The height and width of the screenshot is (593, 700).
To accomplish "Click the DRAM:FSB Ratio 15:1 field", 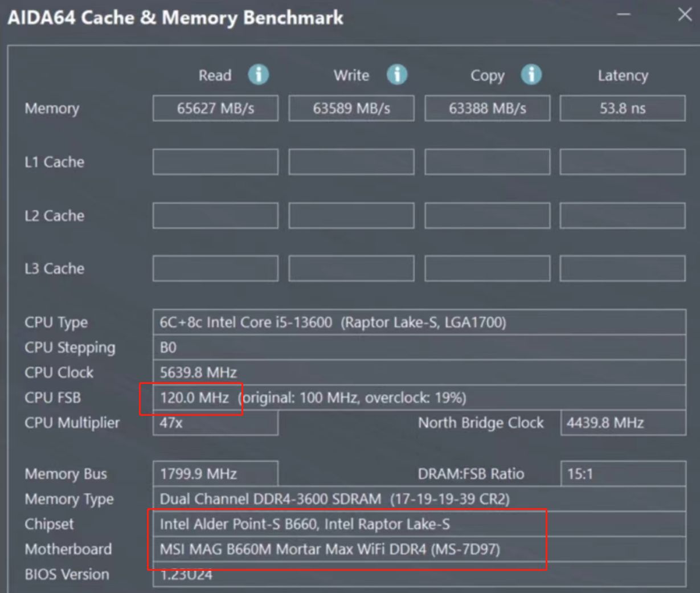I will tap(622, 473).
